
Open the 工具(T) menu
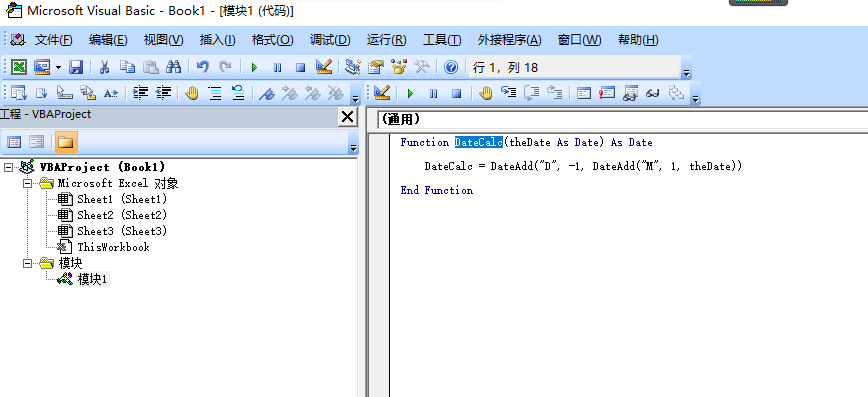coord(442,40)
